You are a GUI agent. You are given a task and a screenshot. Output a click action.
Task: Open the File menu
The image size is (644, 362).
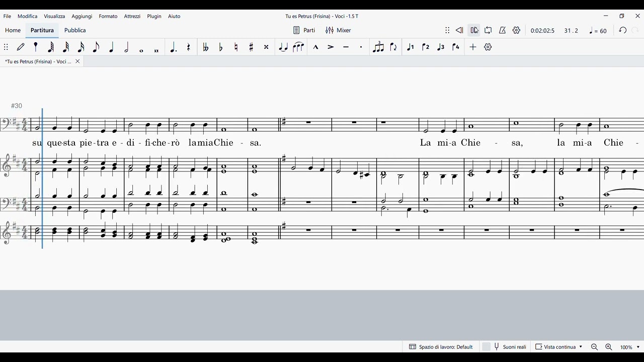[x=7, y=16]
